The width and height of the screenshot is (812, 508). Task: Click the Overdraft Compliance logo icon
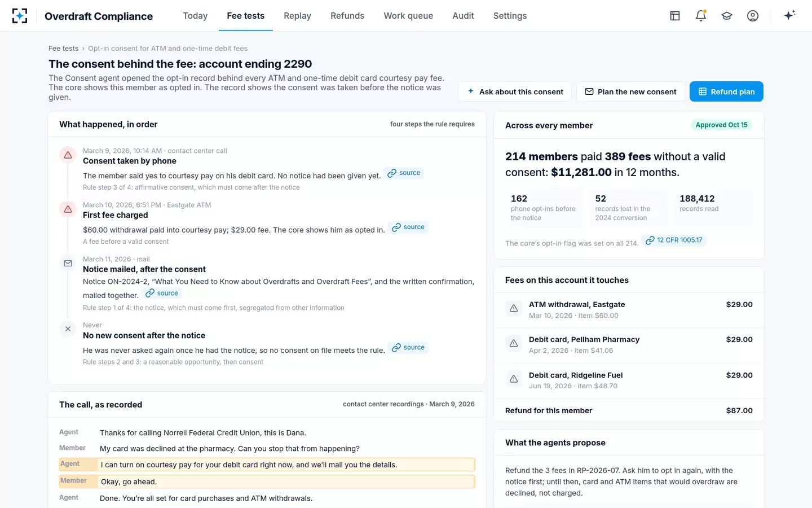[20, 16]
